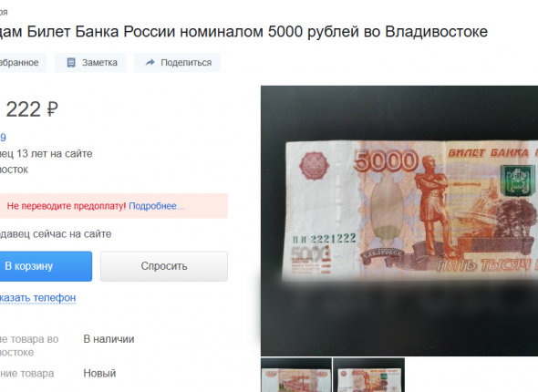The width and height of the screenshot is (538, 392).
Task: Select the second banknote thumbnail
Action: click(x=368, y=375)
